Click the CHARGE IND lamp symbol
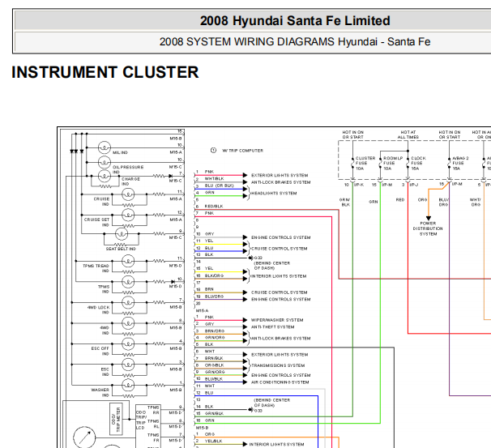The height and width of the screenshot is (448, 491). 105,176
